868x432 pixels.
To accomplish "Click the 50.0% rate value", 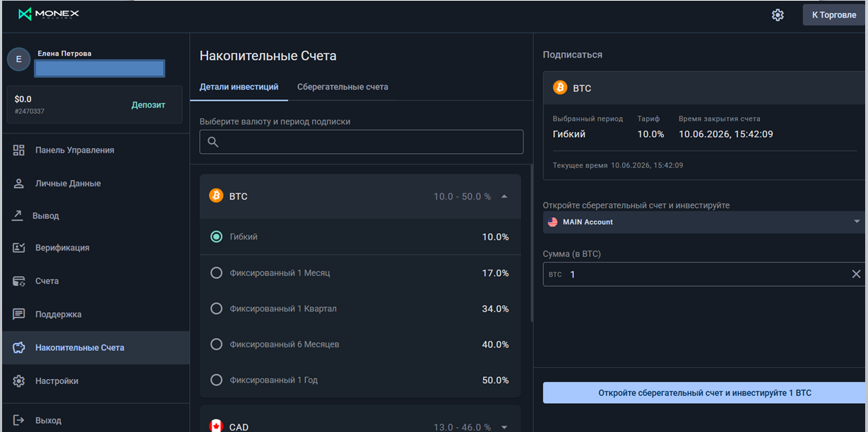I will click(495, 380).
